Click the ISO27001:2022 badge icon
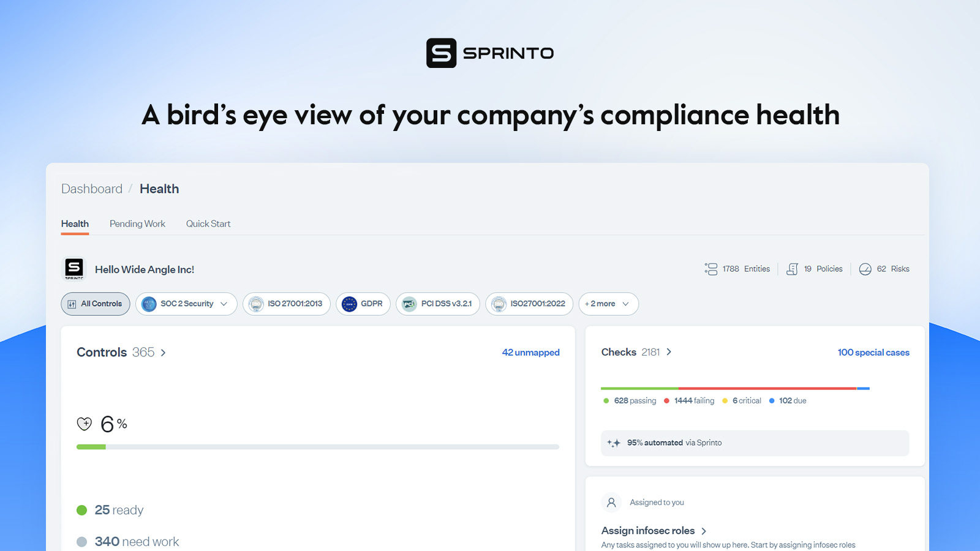Viewport: 980px width, 551px height. click(x=499, y=304)
